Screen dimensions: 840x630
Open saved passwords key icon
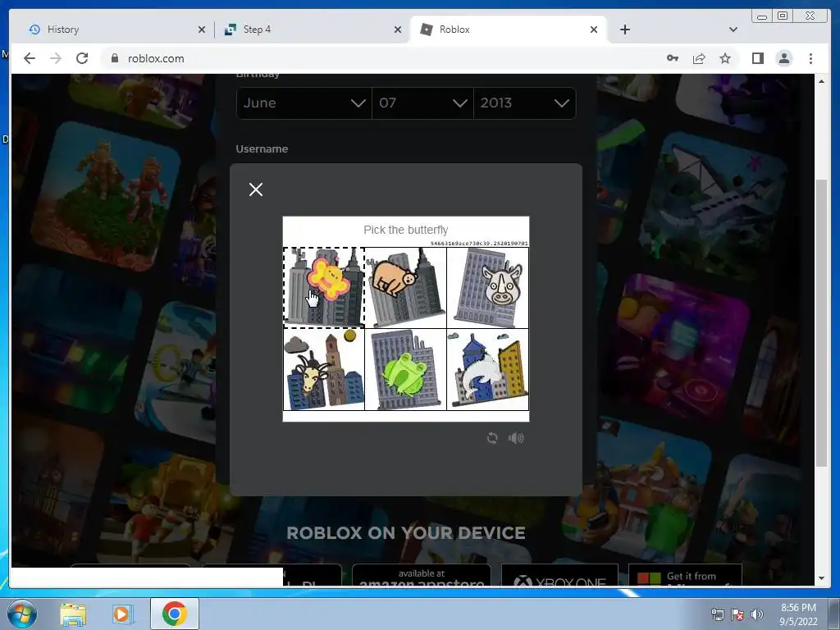[673, 58]
